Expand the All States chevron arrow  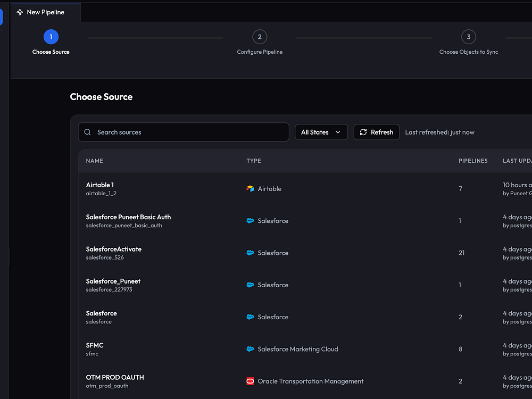pyautogui.click(x=338, y=132)
